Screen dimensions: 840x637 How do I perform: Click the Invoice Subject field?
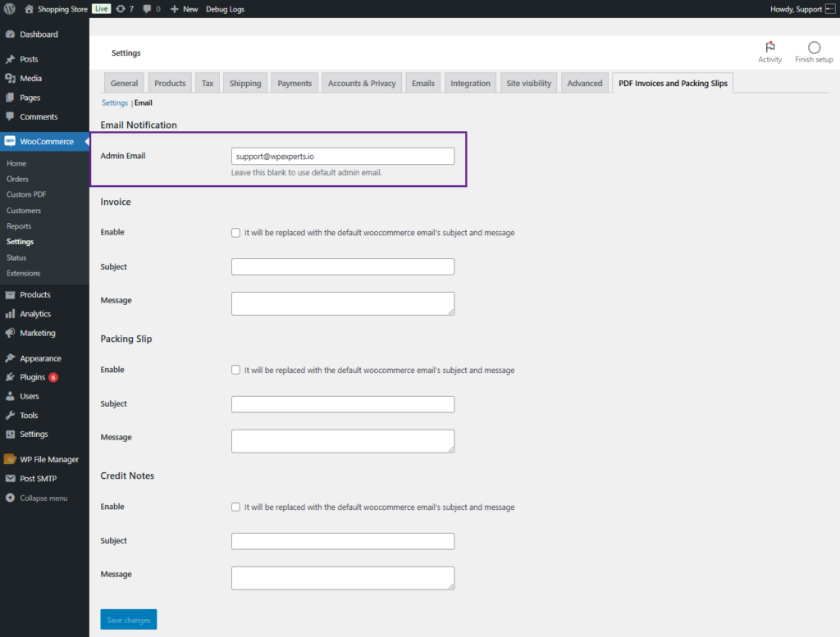pyautogui.click(x=343, y=266)
